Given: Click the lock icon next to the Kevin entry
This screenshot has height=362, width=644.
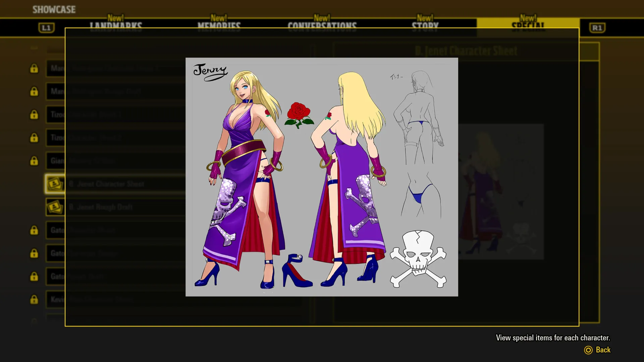Looking at the screenshot, I should coord(35,300).
